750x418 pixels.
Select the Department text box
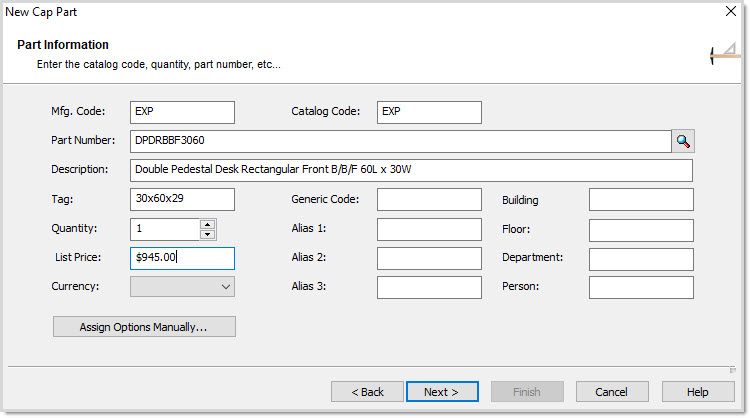click(641, 259)
